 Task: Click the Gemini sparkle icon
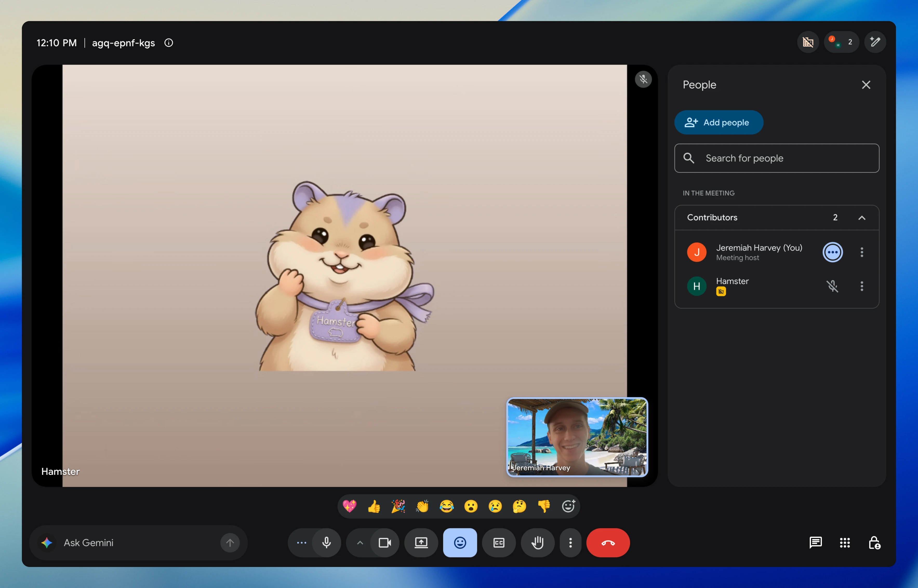[x=47, y=543]
